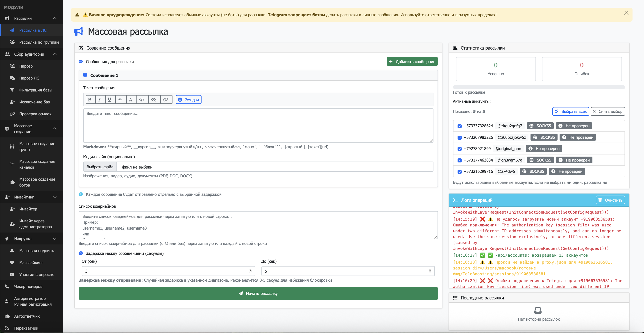Expand the Инвайтинг sidebar section
This screenshot has width=644, height=333.
coord(54,197)
